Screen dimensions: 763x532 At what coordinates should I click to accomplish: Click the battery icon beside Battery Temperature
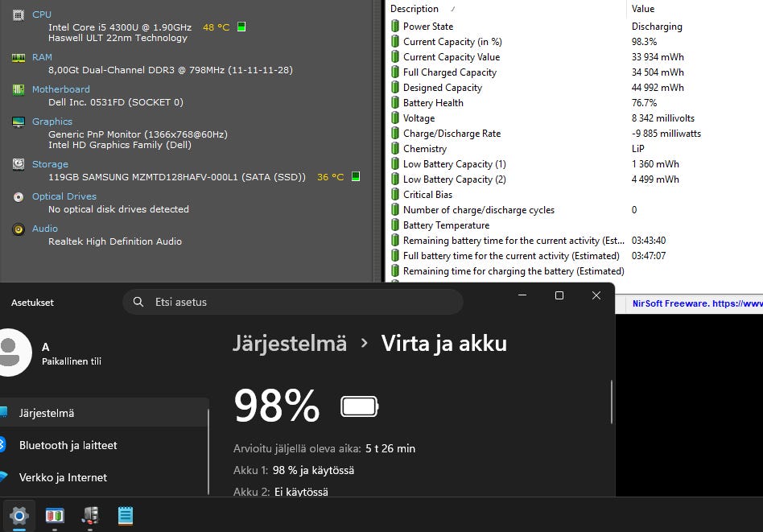point(395,225)
